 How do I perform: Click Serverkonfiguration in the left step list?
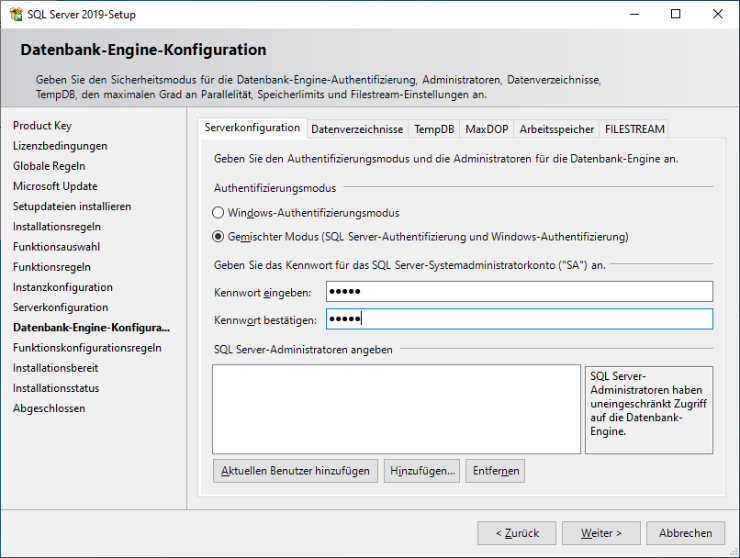(x=60, y=307)
